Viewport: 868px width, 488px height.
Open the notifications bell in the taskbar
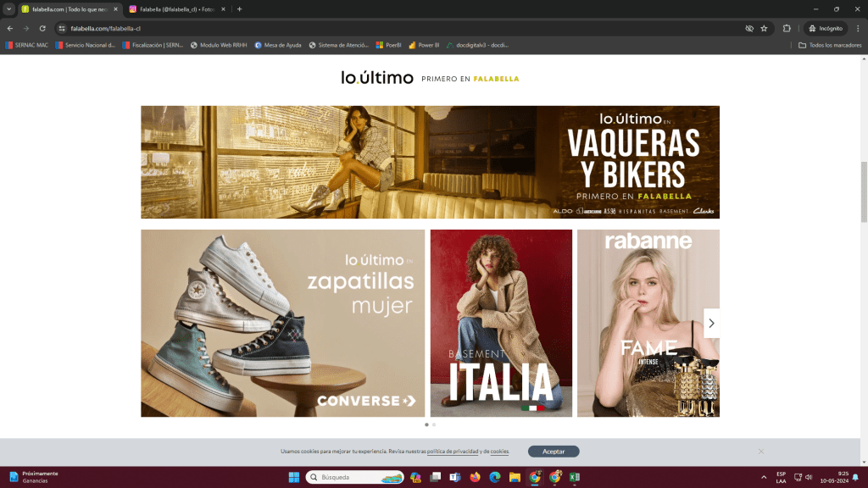click(855, 477)
